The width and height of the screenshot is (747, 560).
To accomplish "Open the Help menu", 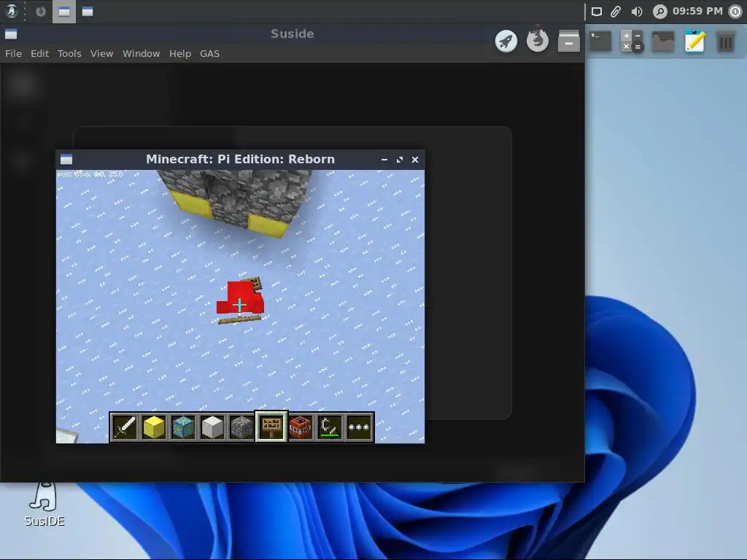I will [180, 53].
